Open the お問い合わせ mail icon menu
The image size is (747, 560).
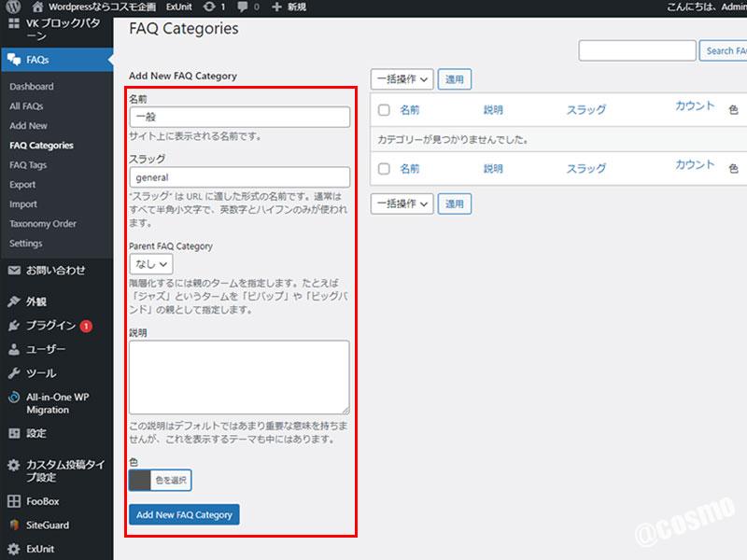14,271
